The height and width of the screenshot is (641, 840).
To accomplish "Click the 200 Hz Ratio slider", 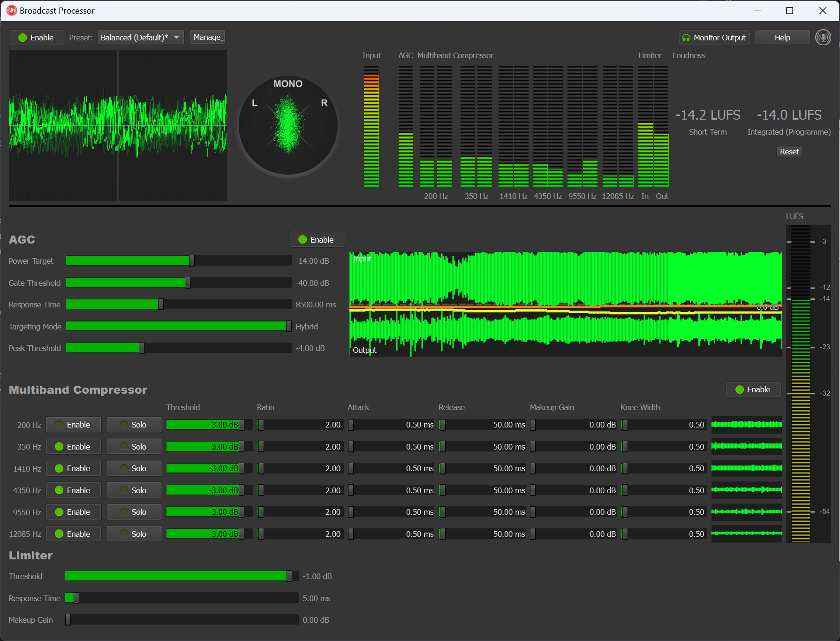I will 300,425.
